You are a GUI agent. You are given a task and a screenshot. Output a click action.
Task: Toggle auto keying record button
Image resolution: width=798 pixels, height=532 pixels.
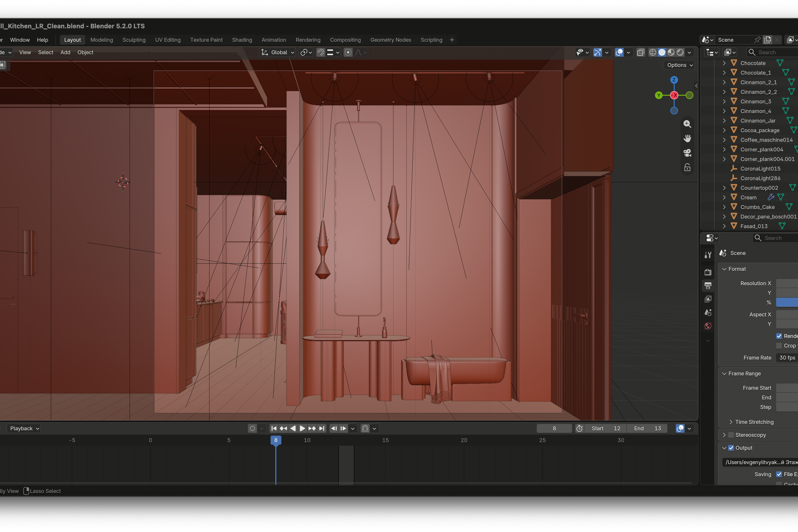pos(252,429)
